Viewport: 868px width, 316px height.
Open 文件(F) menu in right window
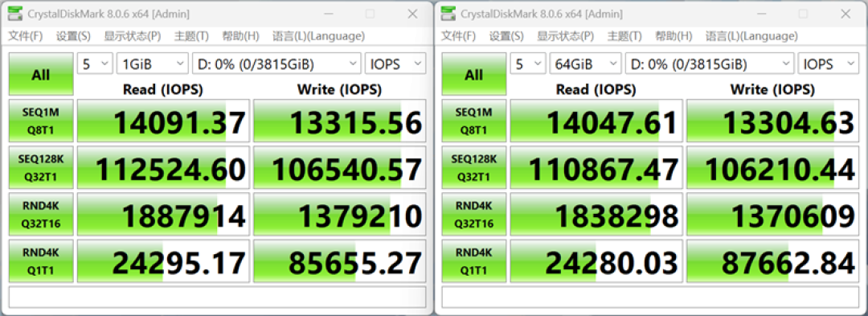pos(458,36)
